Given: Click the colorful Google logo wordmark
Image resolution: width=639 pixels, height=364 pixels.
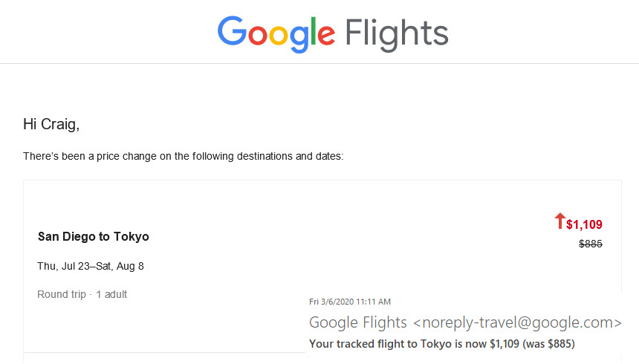Looking at the screenshot, I should (x=276, y=33).
